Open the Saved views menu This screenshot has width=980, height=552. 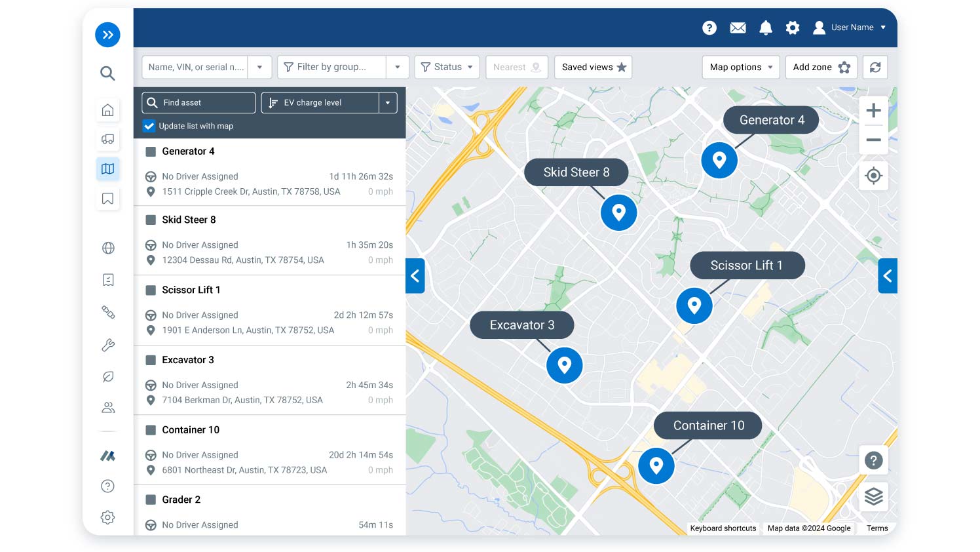coord(592,67)
